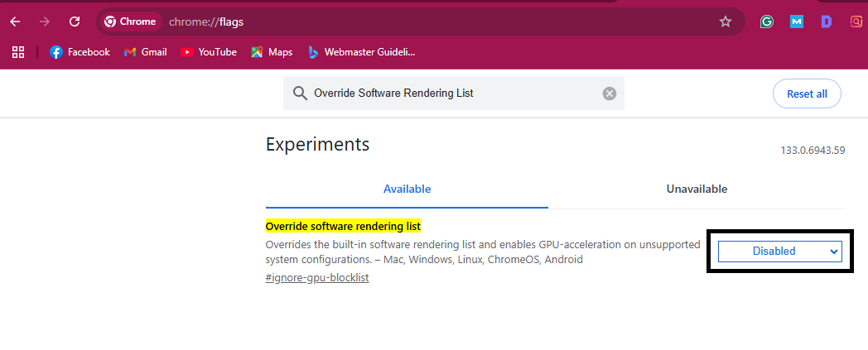Click the browser back arrow
Image resolution: width=868 pixels, height=350 pixels.
[15, 22]
